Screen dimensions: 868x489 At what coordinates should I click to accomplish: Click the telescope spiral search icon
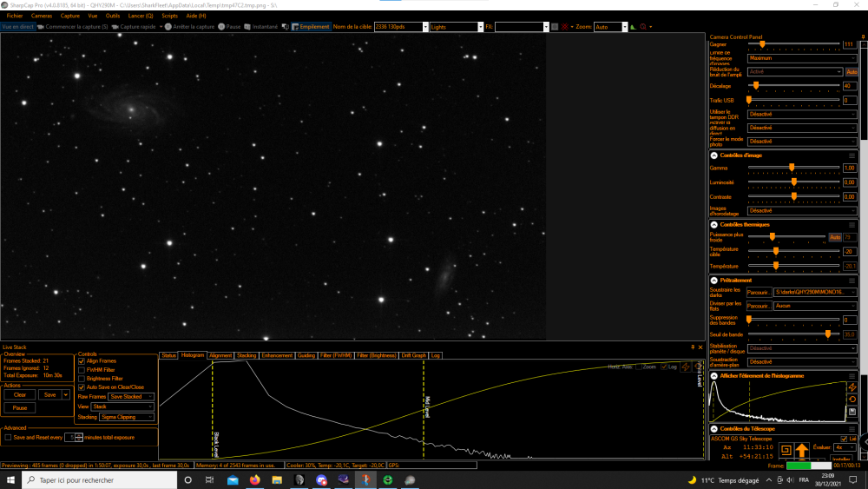pos(786,450)
